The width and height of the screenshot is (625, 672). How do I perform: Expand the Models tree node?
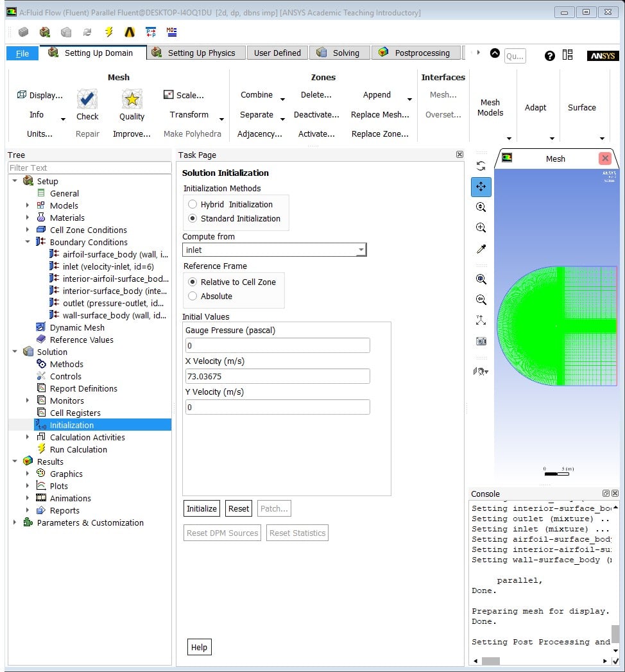[28, 205]
